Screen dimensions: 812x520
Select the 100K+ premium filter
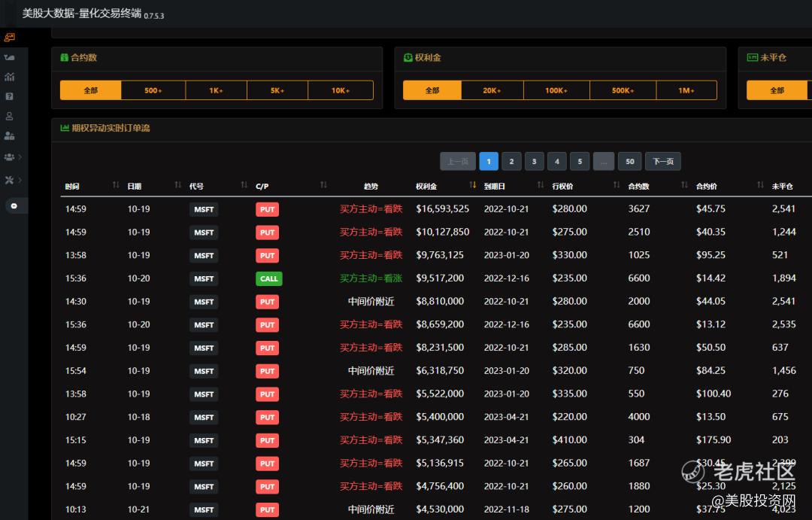tap(556, 90)
